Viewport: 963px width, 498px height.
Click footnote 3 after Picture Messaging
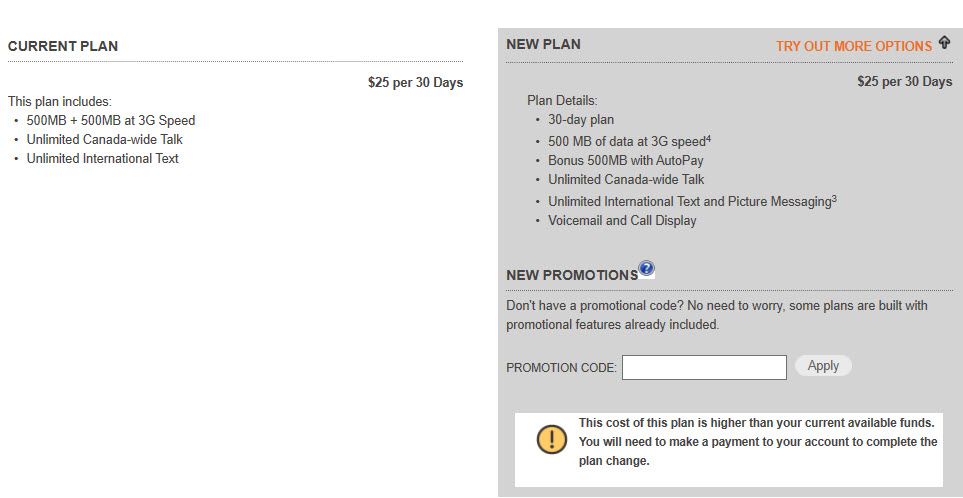pos(834,199)
